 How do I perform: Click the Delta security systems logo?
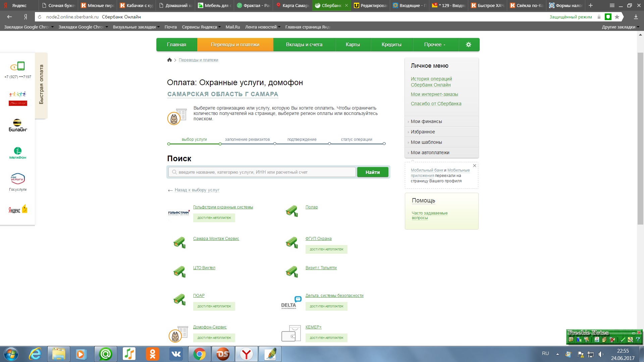click(291, 302)
